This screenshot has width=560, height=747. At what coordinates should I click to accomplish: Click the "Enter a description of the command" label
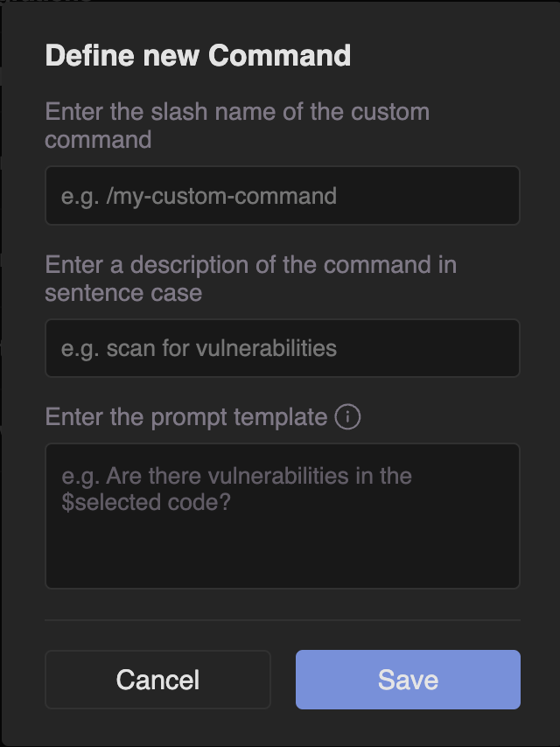(250, 265)
